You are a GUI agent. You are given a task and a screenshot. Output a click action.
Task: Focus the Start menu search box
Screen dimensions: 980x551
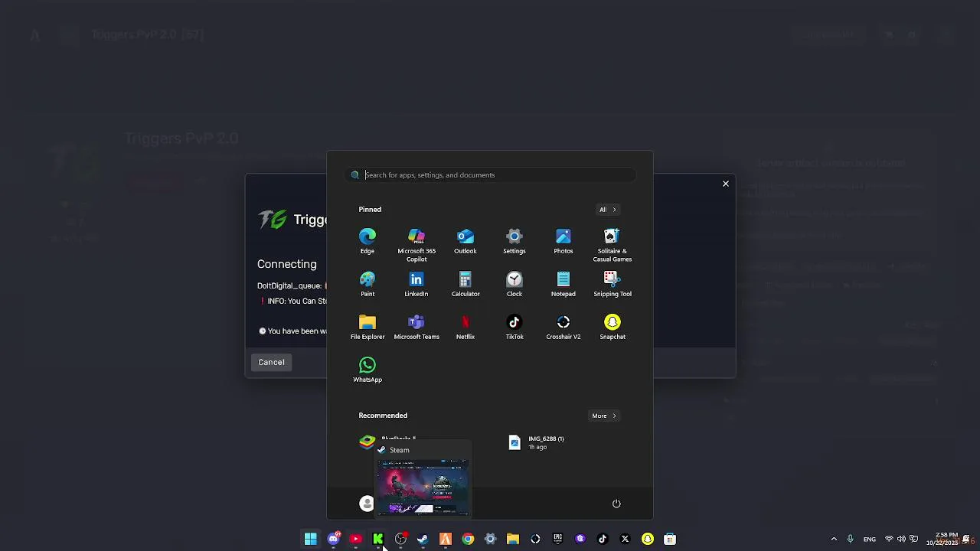click(490, 174)
